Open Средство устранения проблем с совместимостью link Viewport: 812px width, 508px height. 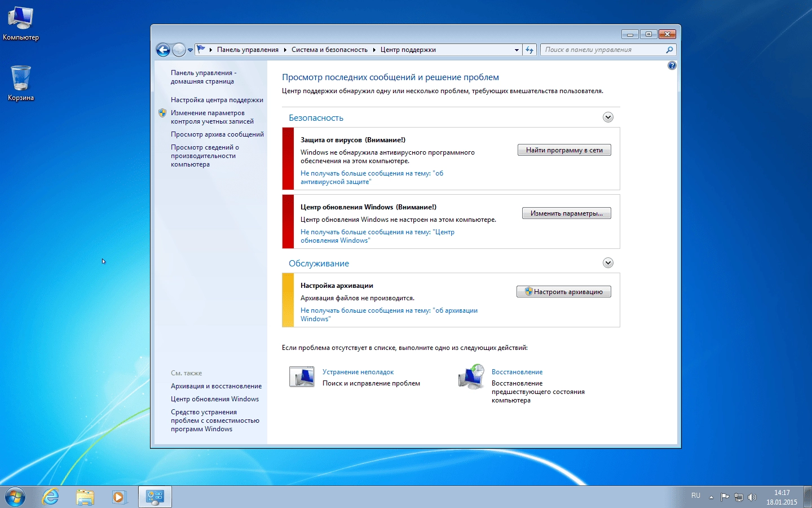(215, 421)
